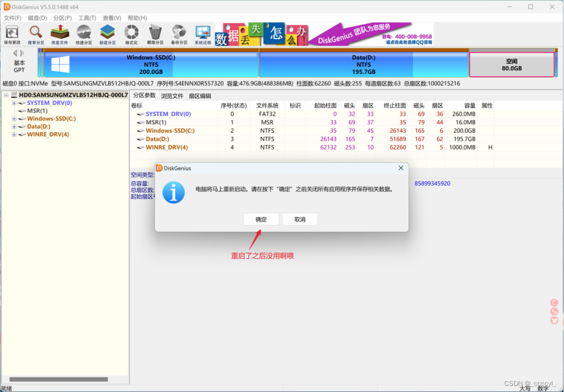Viewport: 564px width, 392px height.
Task: Choose the 格式化 format toolbar icon
Action: click(131, 35)
